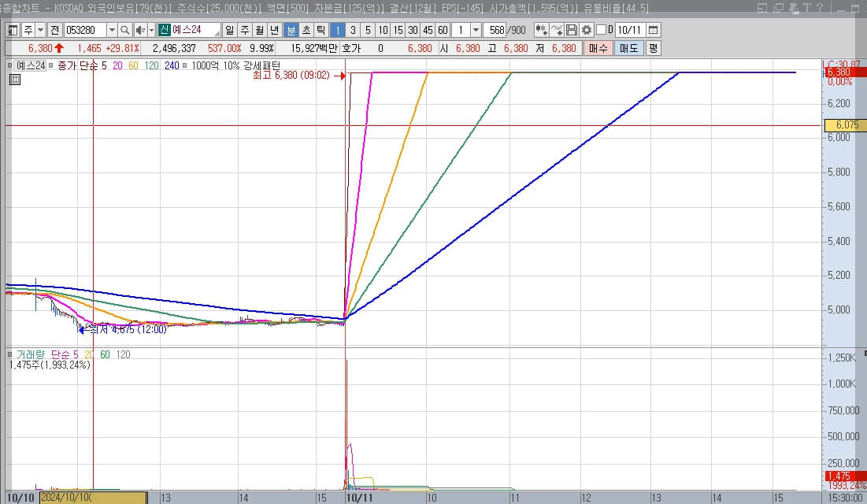This screenshot has height=504, width=867.
Task: Select the minute (분) chart mode
Action: click(x=291, y=30)
